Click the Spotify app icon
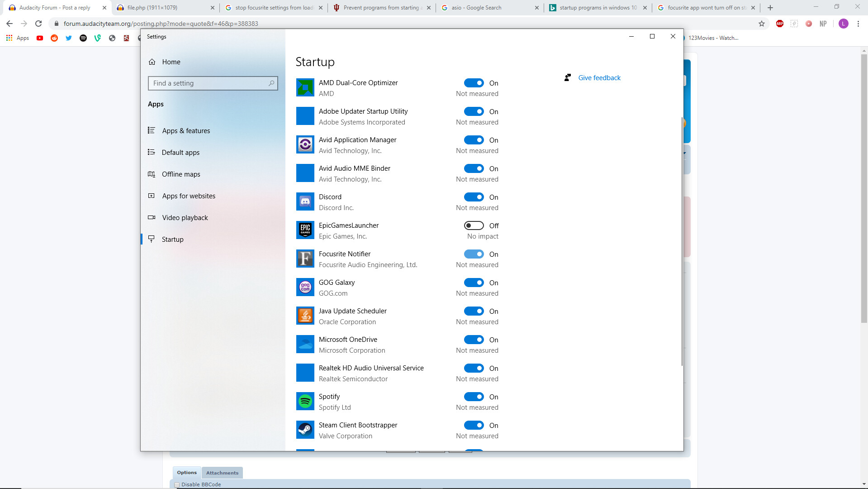 coord(305,401)
